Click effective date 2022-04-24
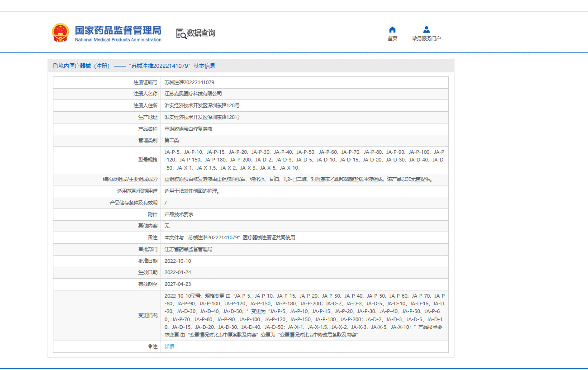The image size is (588, 370). 178,272
